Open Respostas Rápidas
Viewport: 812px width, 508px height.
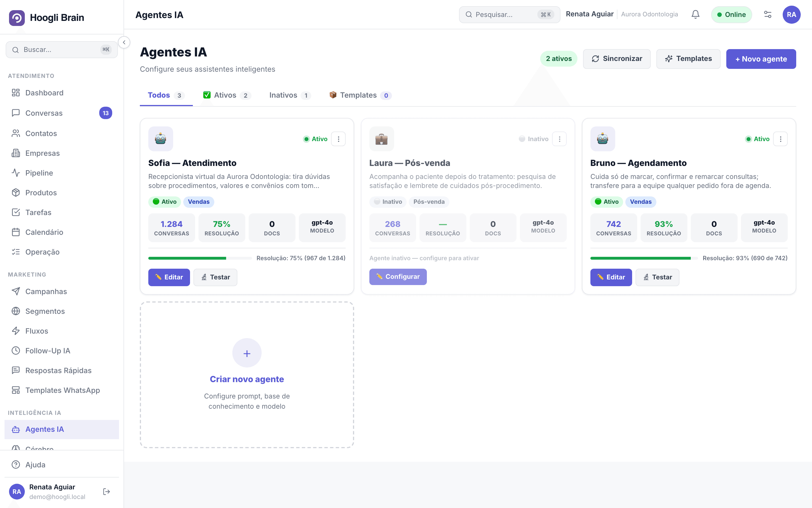coord(62,370)
